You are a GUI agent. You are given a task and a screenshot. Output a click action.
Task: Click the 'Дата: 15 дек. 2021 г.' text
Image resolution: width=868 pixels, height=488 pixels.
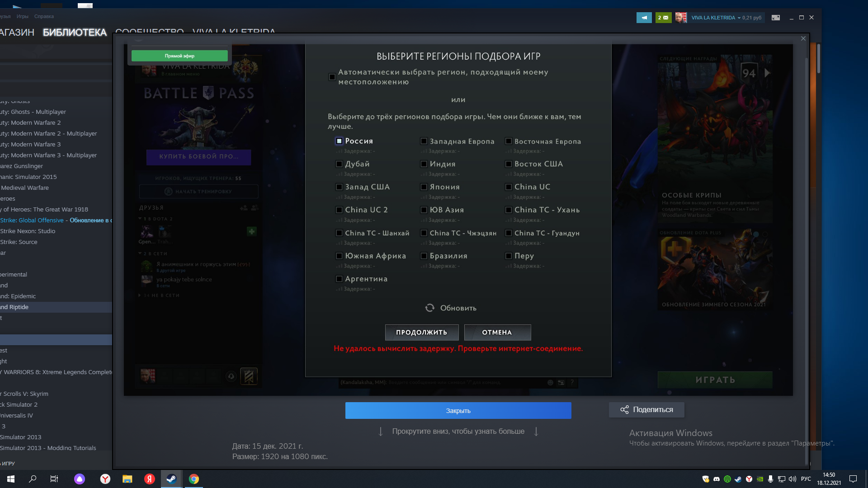click(x=268, y=446)
